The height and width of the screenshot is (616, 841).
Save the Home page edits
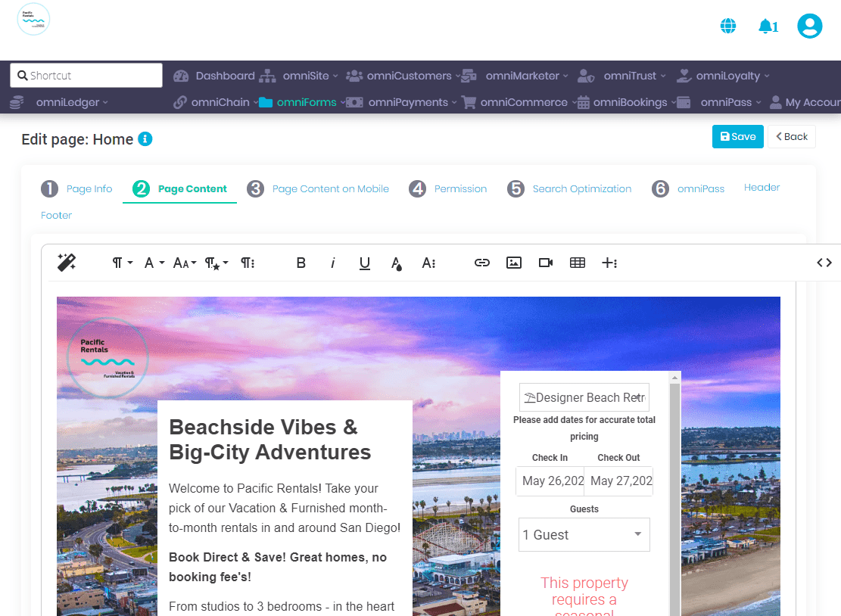(x=737, y=136)
